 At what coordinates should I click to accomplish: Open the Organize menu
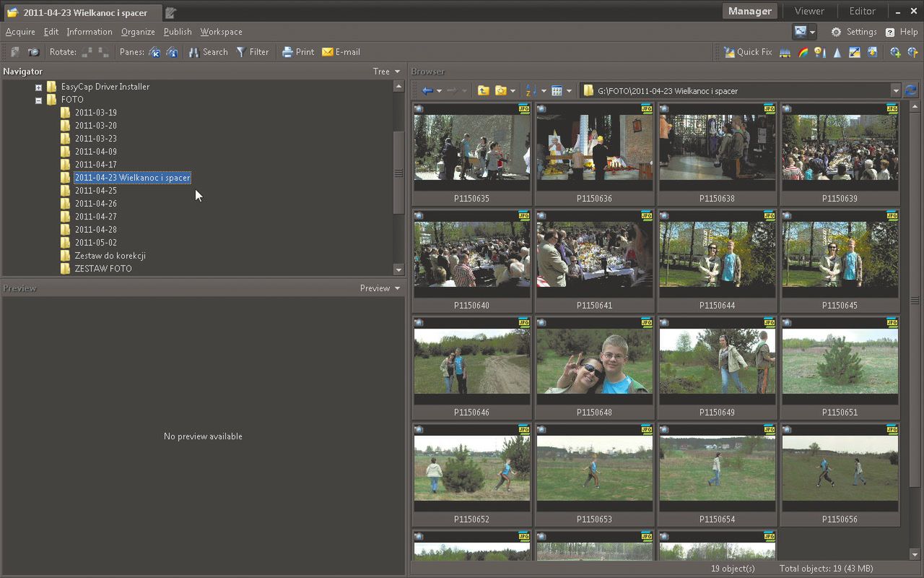(138, 32)
